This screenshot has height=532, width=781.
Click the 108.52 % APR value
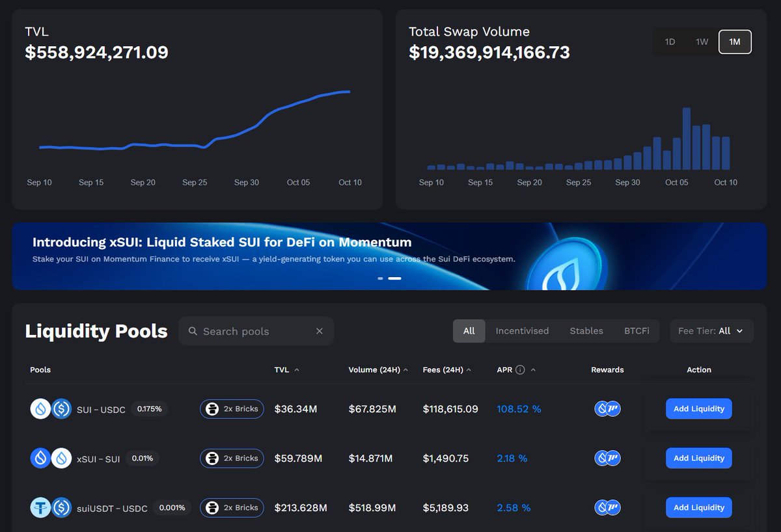[x=519, y=409]
